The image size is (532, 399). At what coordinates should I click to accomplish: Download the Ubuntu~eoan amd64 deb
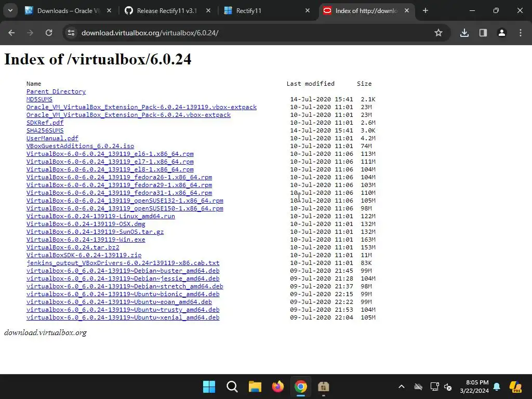(119, 302)
